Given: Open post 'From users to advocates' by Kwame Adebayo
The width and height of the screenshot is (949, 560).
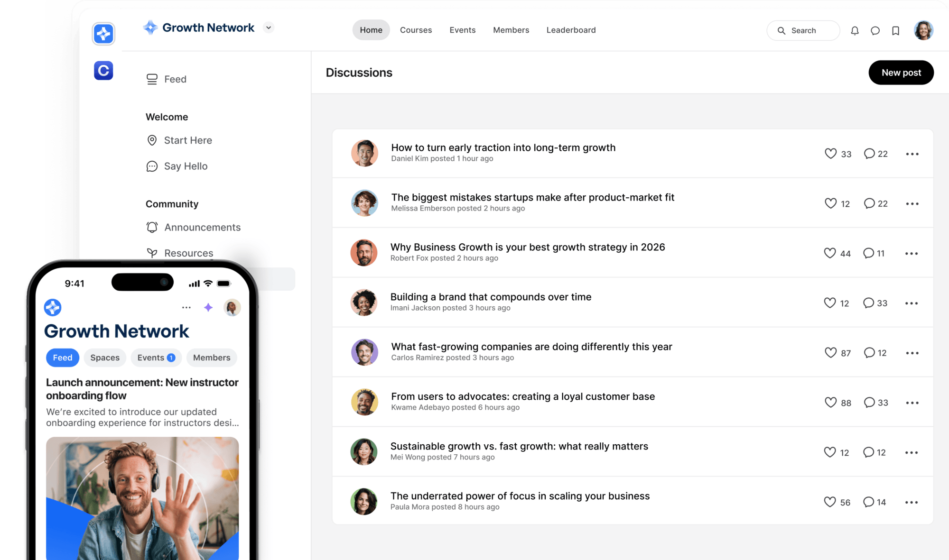Looking at the screenshot, I should coord(523,396).
